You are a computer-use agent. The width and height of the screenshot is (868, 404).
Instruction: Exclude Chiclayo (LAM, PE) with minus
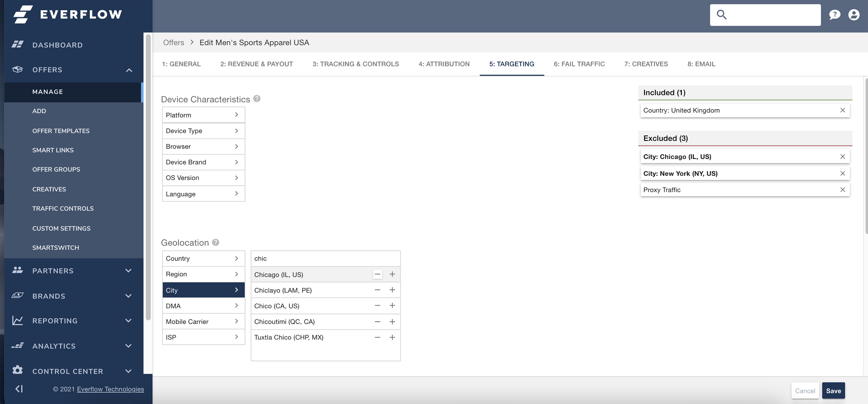pyautogui.click(x=377, y=290)
